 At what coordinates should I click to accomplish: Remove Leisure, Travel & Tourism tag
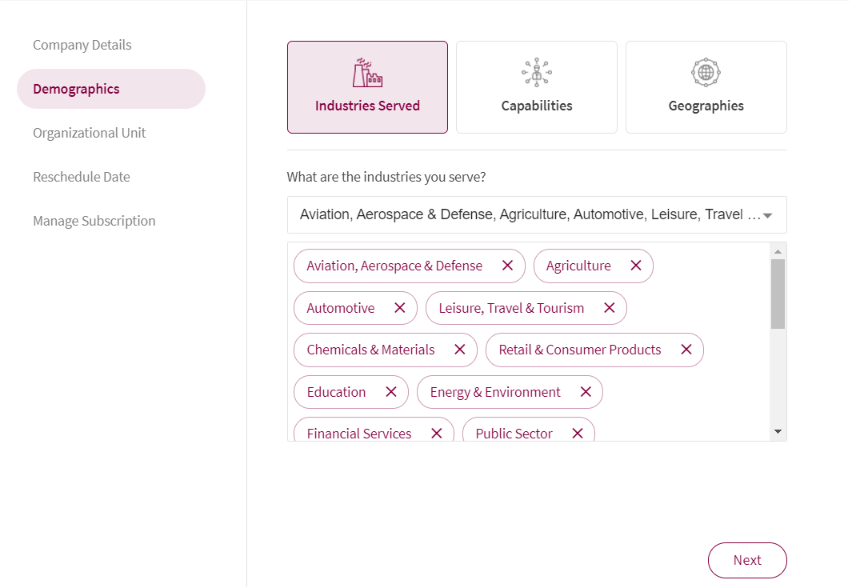coord(609,308)
